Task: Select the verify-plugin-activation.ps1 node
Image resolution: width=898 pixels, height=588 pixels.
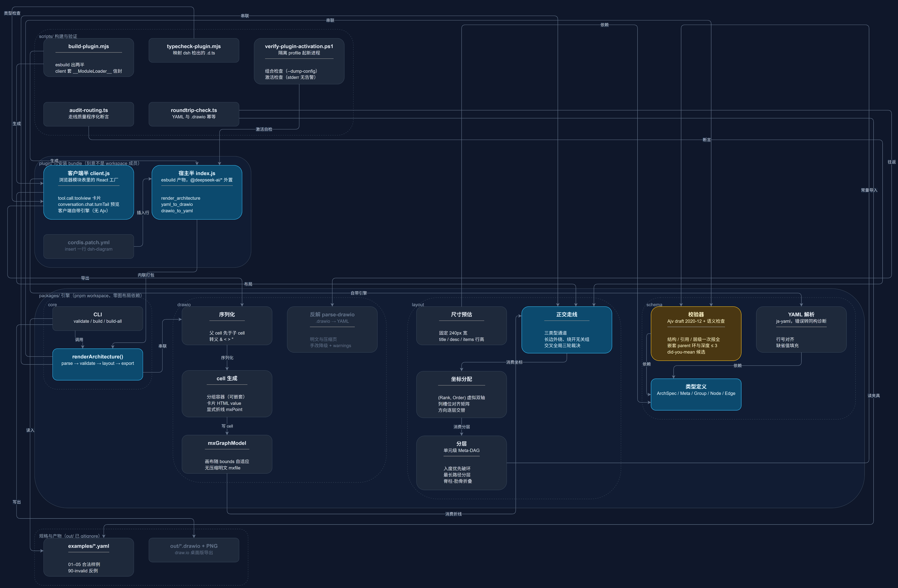Action: 299,61
